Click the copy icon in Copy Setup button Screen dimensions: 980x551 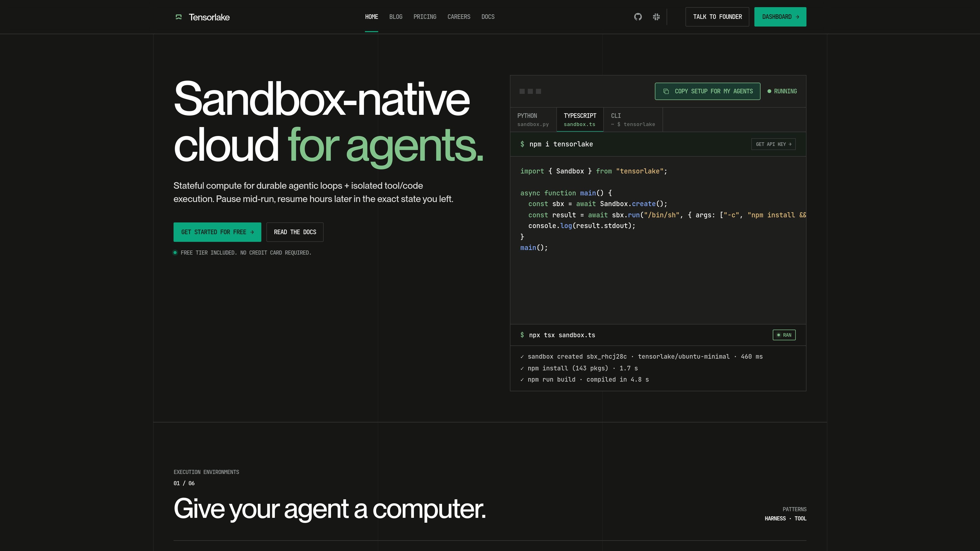[666, 91]
